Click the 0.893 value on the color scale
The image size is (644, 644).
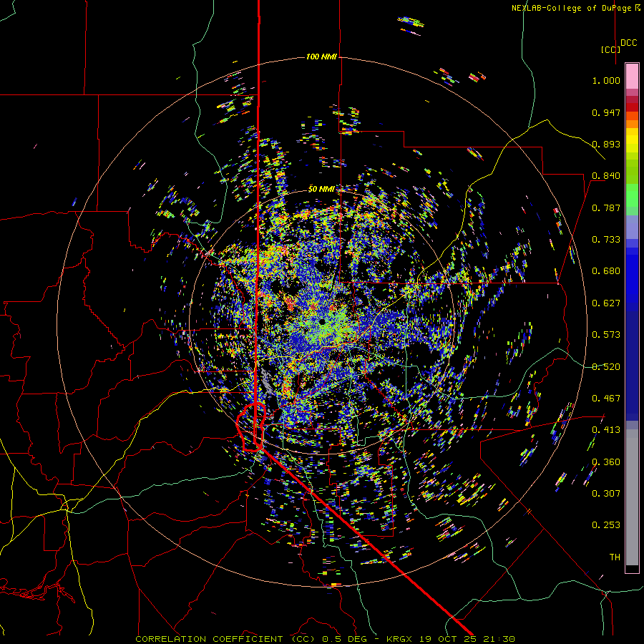point(606,144)
